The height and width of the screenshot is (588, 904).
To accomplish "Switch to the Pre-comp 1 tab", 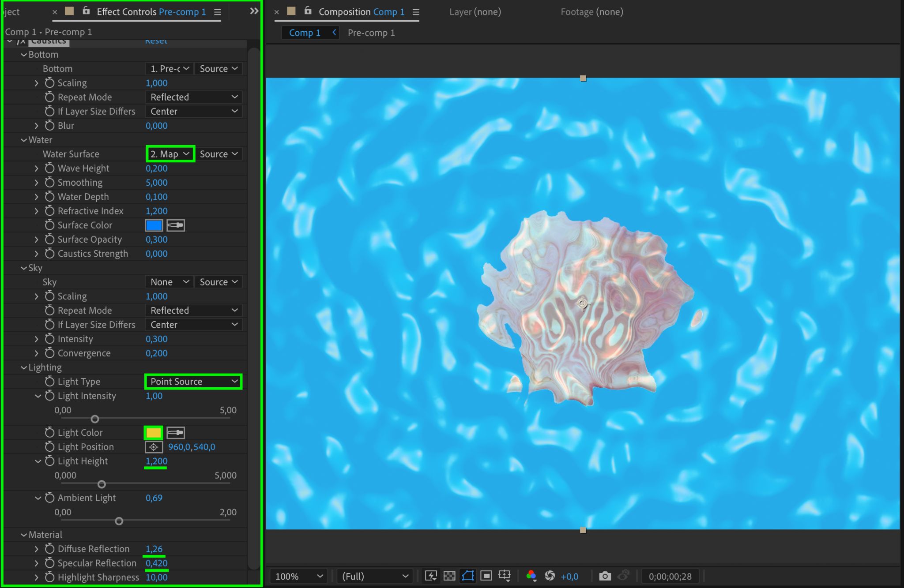I will pos(371,33).
